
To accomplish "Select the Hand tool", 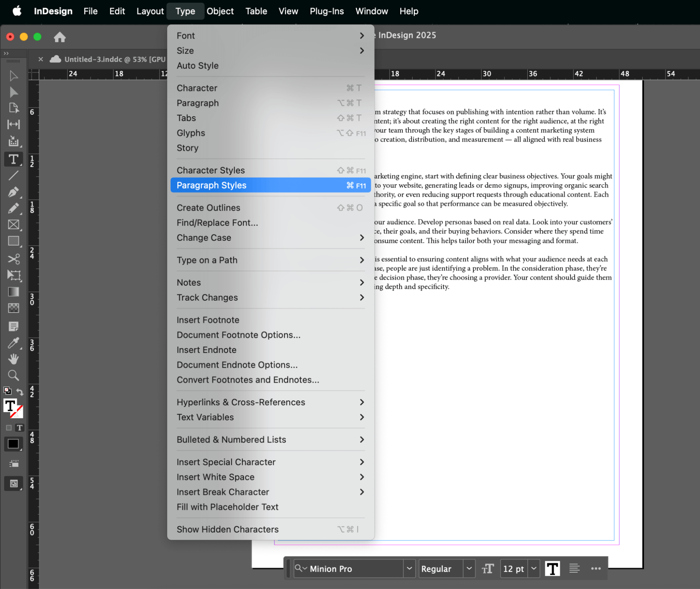I will coord(14,359).
